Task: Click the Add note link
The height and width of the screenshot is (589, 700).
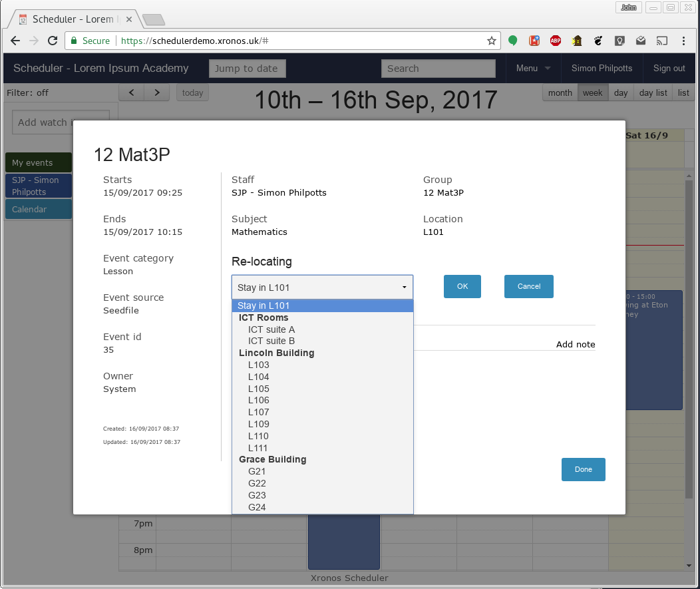Action: (x=576, y=344)
